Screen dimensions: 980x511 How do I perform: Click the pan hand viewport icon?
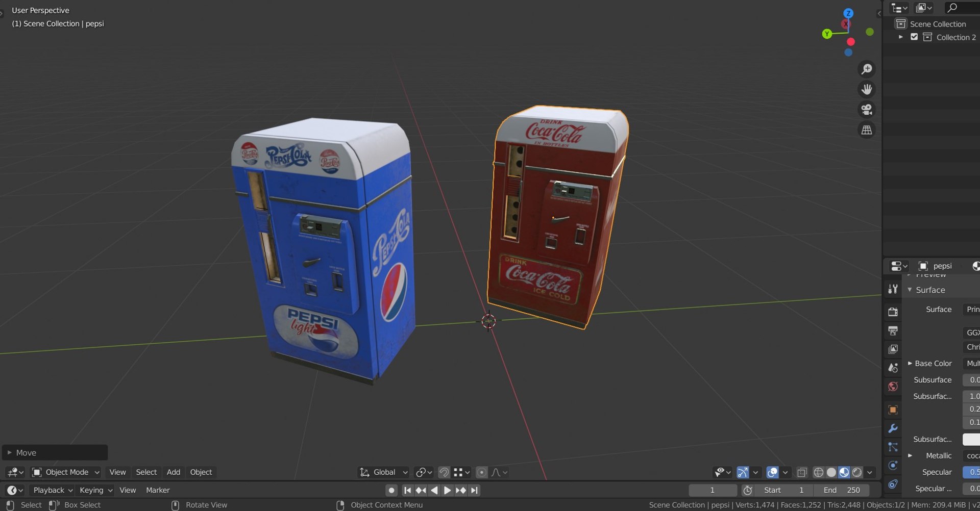867,89
